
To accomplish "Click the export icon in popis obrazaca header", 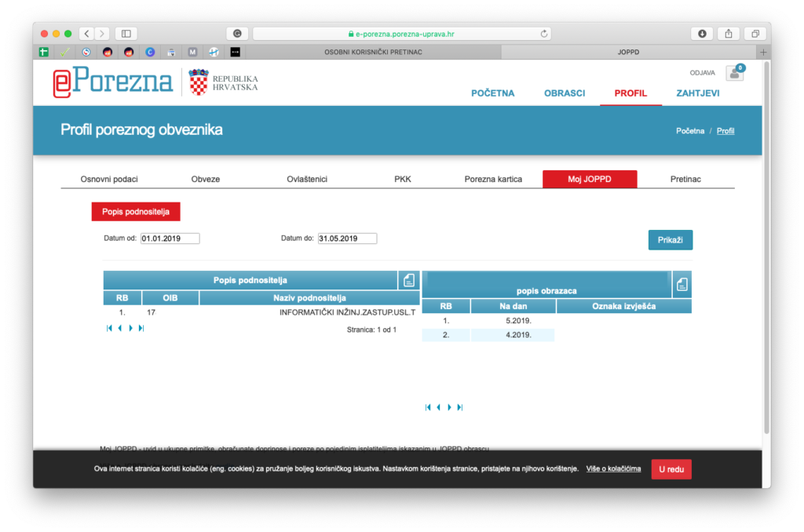I will point(682,284).
